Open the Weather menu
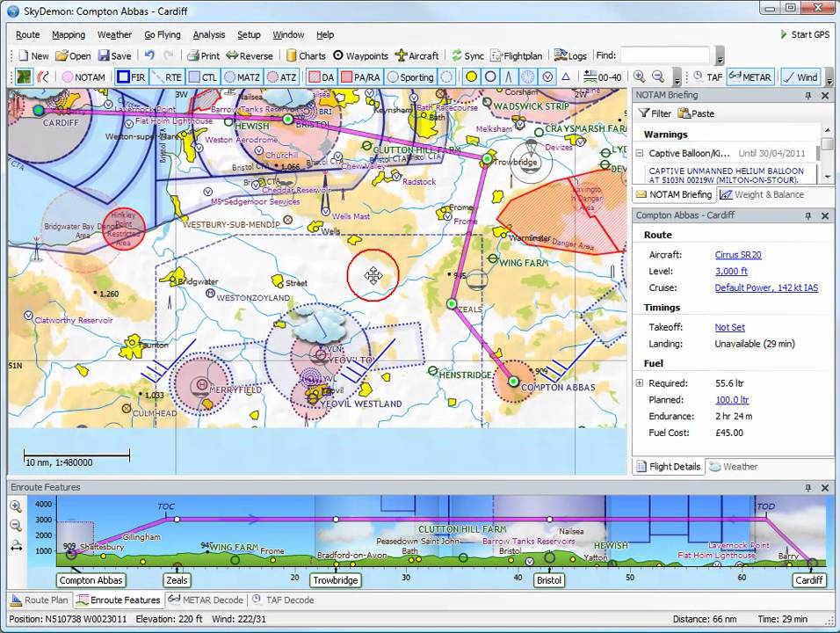This screenshot has height=633, width=840. (x=114, y=35)
